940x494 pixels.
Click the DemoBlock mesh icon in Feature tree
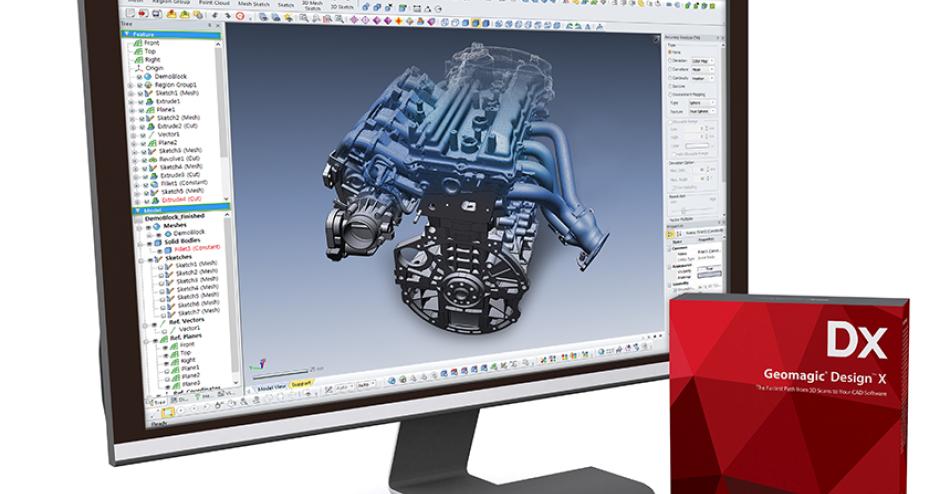point(148,76)
